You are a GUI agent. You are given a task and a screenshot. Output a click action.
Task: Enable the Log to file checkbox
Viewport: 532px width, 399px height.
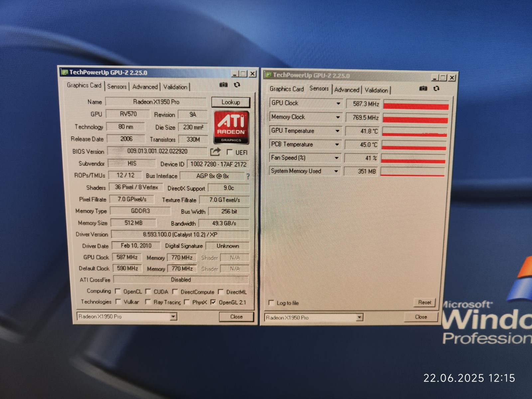click(x=271, y=303)
